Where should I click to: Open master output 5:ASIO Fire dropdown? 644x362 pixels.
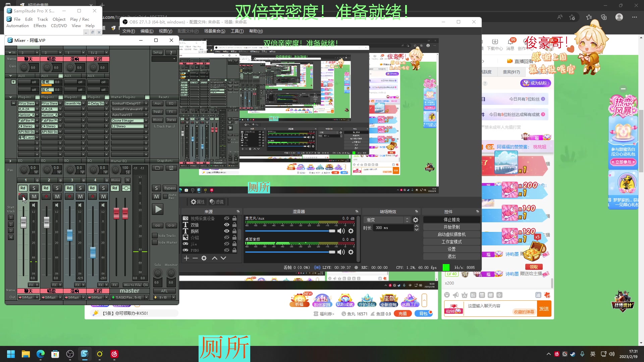(x=146, y=298)
